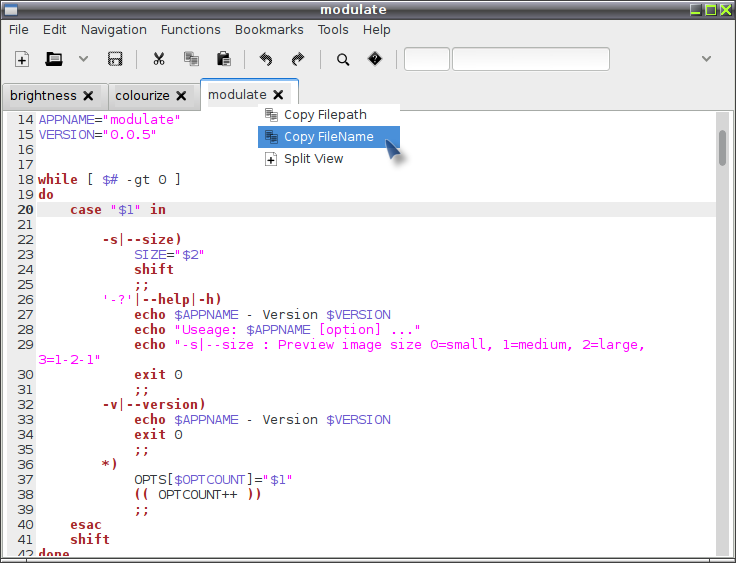Minimize the modulate window
The width and height of the screenshot is (736, 563).
click(x=696, y=9)
